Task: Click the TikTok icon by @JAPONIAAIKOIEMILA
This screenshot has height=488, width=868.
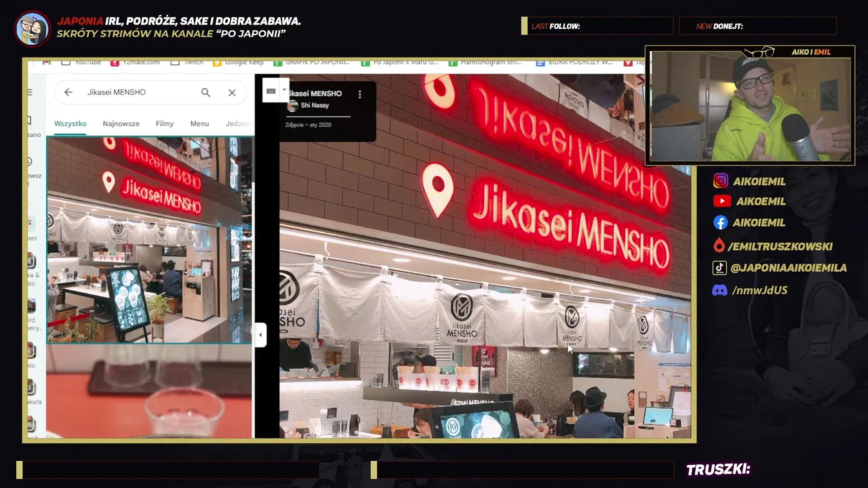Action: pyautogui.click(x=719, y=268)
